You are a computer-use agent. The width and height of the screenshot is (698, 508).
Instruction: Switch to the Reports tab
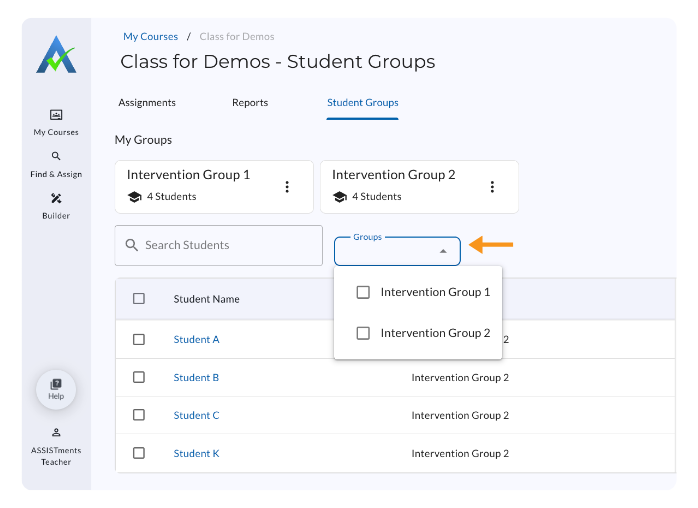point(250,103)
